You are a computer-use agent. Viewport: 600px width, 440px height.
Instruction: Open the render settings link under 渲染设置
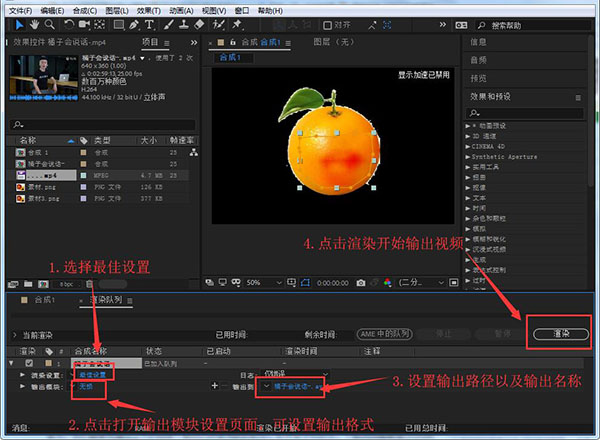click(x=93, y=375)
